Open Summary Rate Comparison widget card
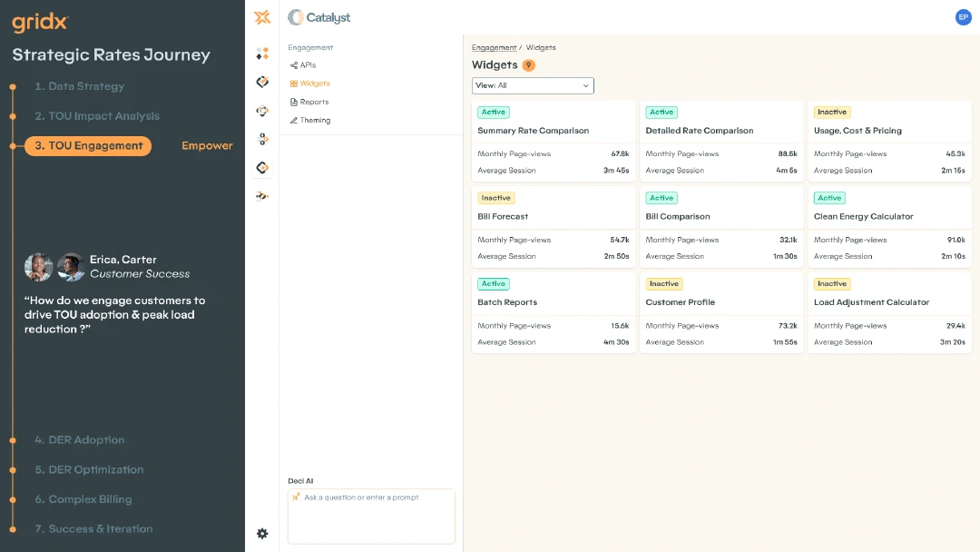This screenshot has height=552, width=980. click(x=554, y=142)
